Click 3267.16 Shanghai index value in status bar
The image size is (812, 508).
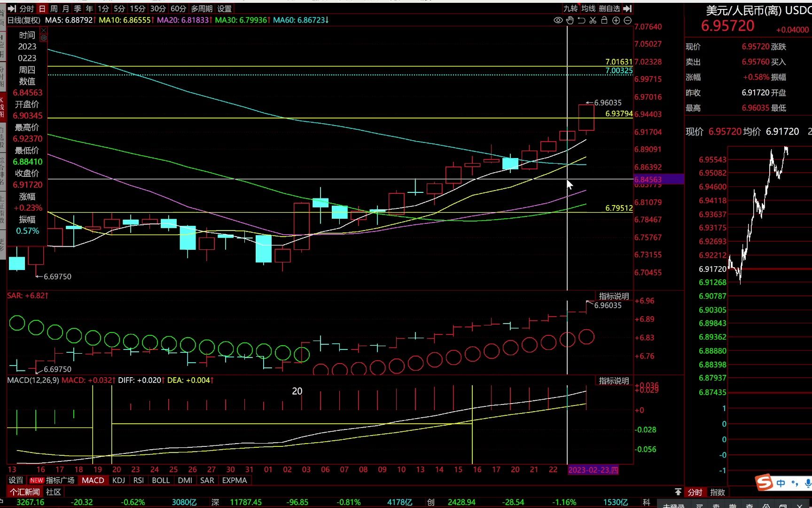pyautogui.click(x=30, y=502)
